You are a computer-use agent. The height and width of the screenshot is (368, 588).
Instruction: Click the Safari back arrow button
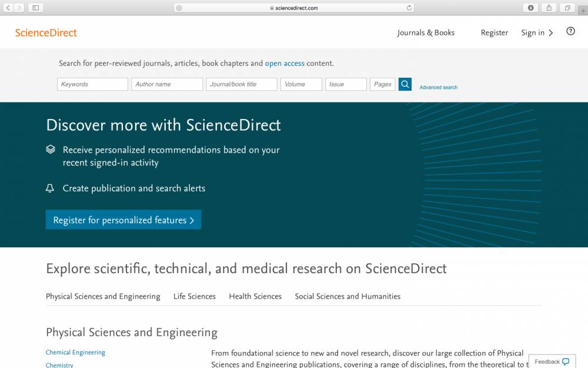tap(8, 8)
